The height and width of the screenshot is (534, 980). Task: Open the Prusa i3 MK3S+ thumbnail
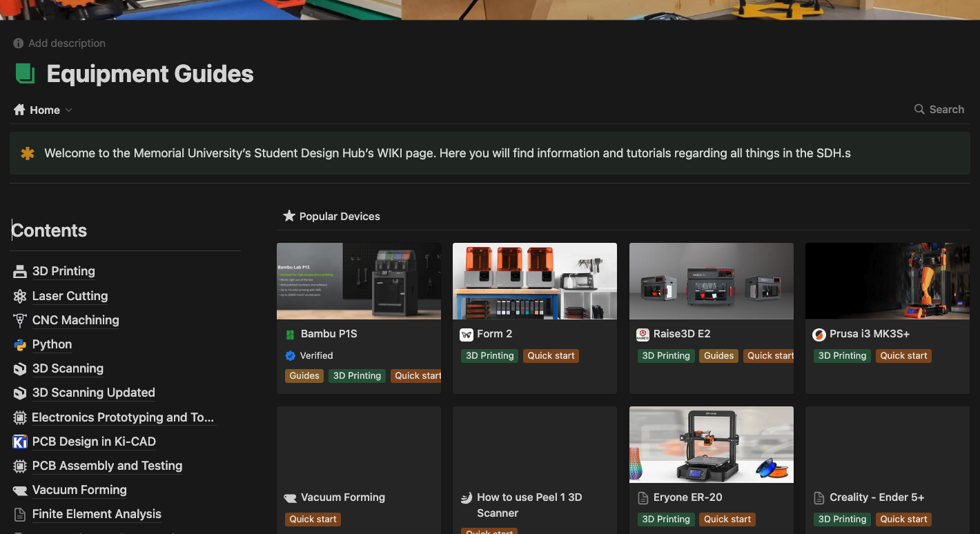888,281
